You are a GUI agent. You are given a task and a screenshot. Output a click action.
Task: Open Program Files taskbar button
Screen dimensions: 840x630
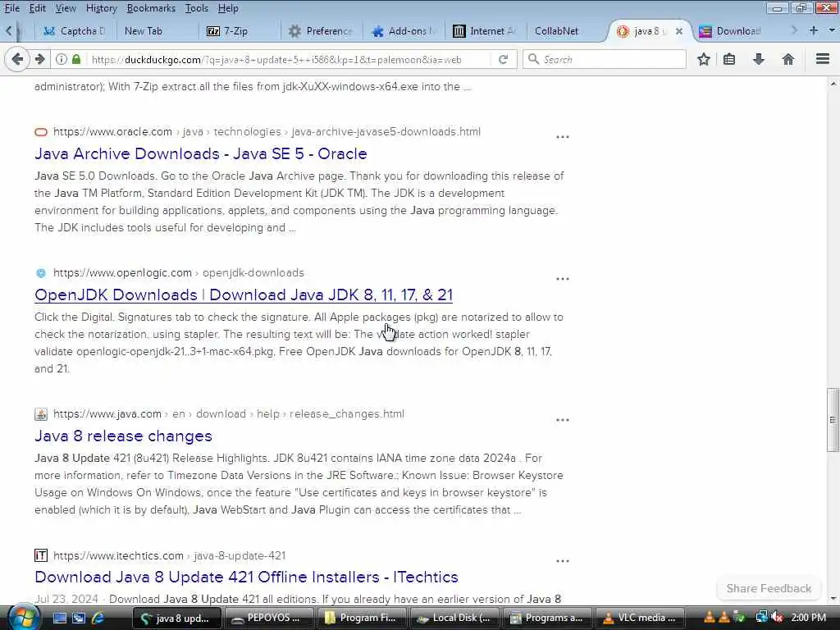click(x=363, y=619)
